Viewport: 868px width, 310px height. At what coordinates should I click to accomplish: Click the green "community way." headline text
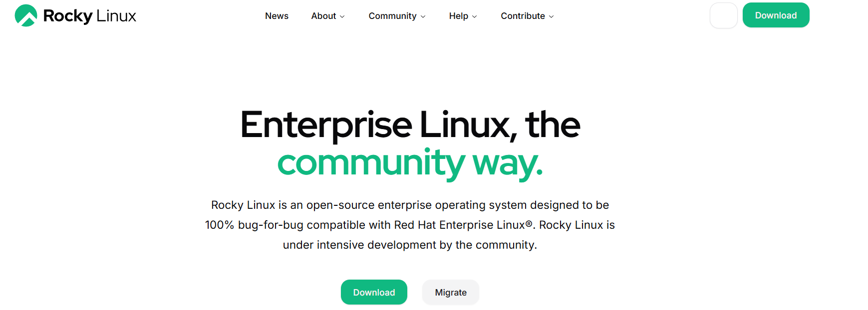(x=410, y=163)
